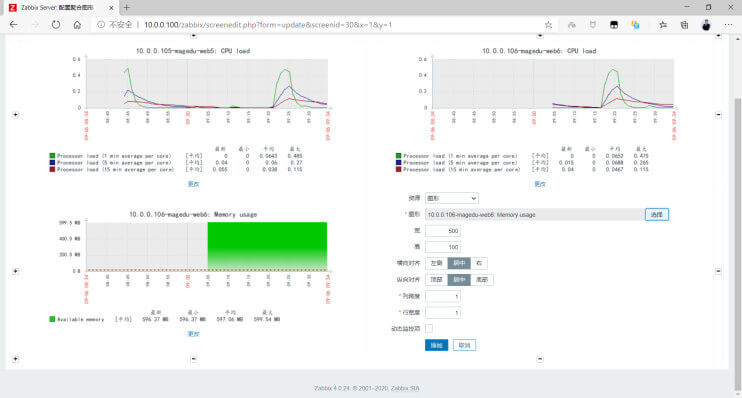Screen dimensions: 742x398
Task: Open the Favorites list icon
Action: click(663, 25)
